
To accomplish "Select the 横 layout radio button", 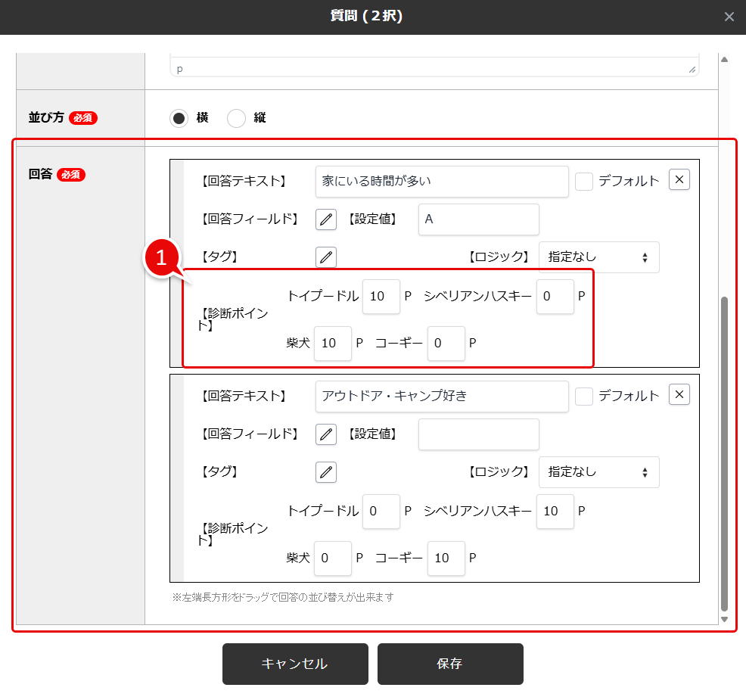I will [x=177, y=118].
